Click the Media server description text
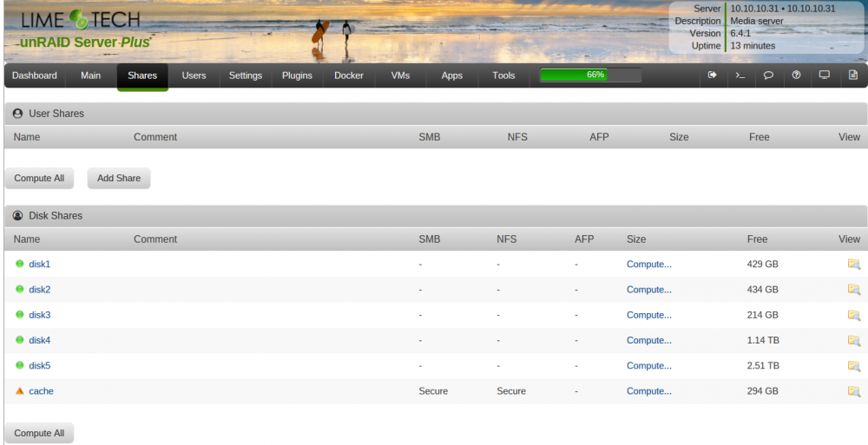The width and height of the screenshot is (868, 445). click(757, 21)
